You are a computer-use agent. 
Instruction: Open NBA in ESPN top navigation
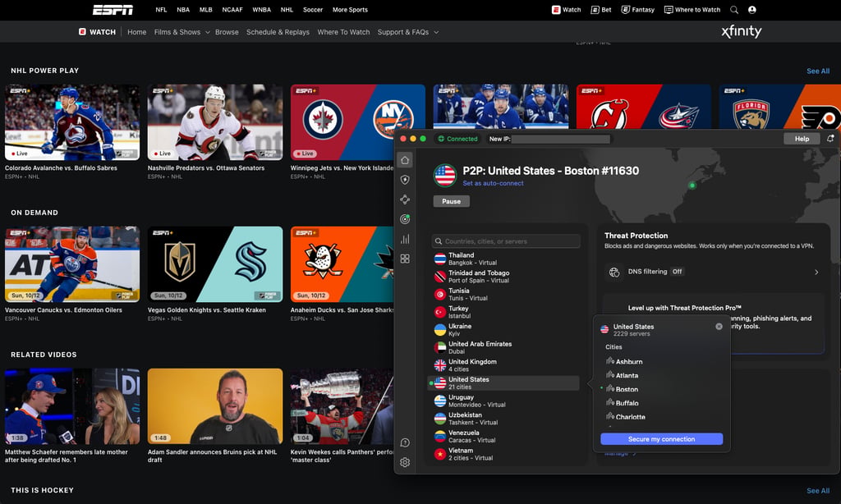pos(183,10)
